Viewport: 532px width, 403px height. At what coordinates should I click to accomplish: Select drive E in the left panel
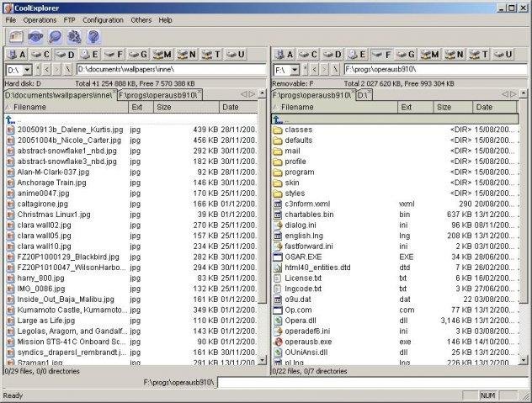point(90,55)
